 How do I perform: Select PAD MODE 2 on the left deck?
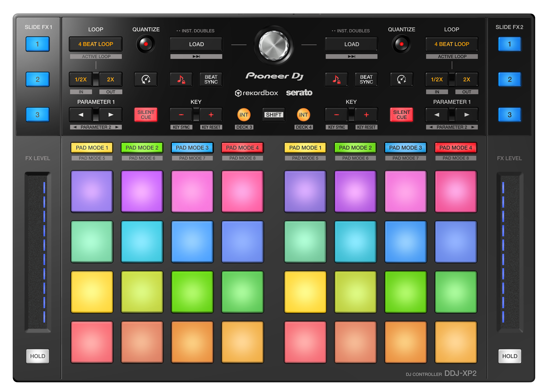coord(142,148)
